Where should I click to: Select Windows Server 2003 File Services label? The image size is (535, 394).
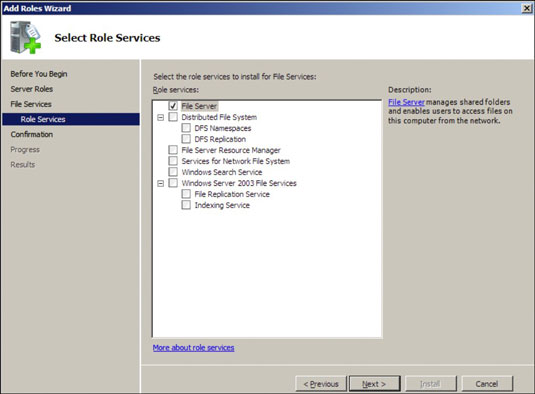(x=239, y=183)
